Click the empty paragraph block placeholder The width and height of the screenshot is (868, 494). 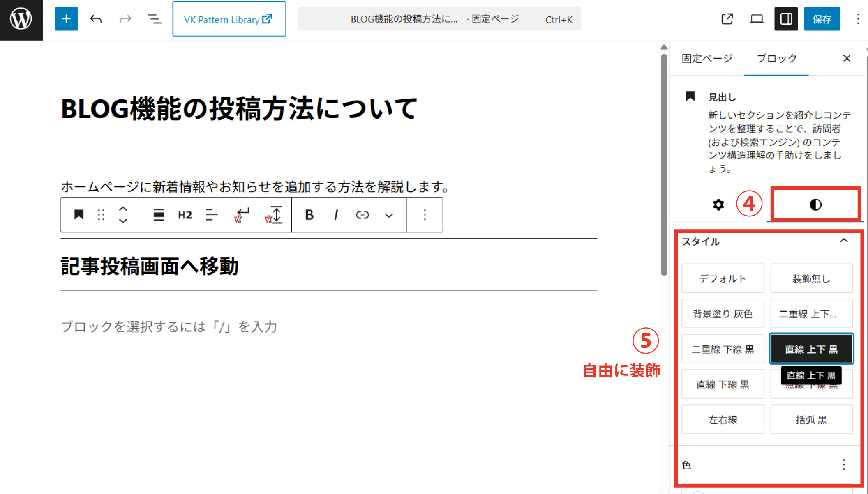[x=169, y=327]
